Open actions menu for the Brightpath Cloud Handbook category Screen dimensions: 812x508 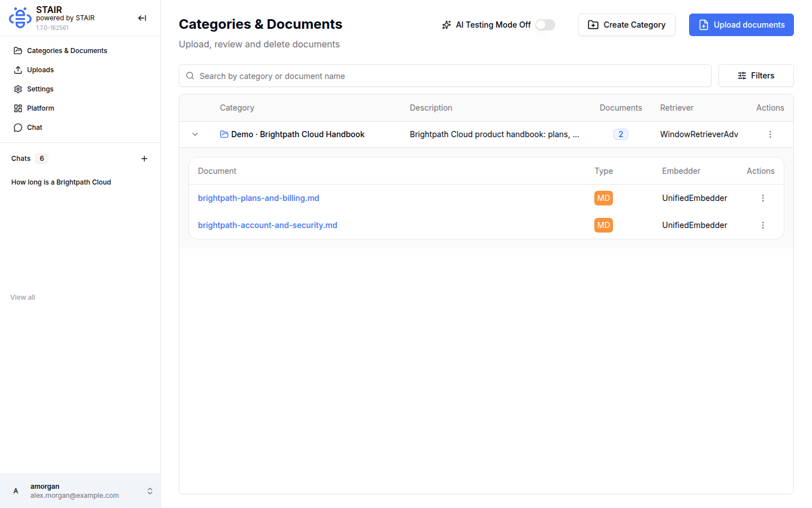(770, 134)
